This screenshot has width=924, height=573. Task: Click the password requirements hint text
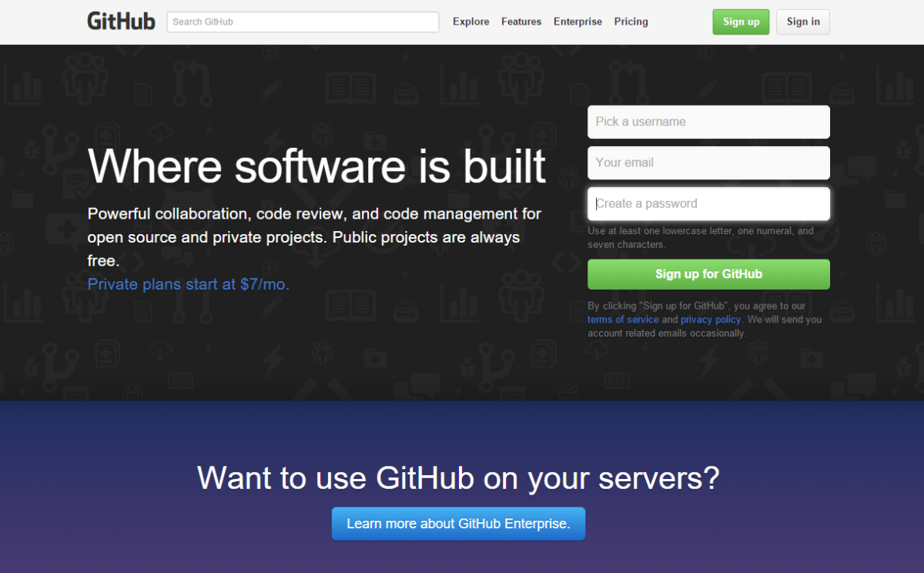[700, 237]
